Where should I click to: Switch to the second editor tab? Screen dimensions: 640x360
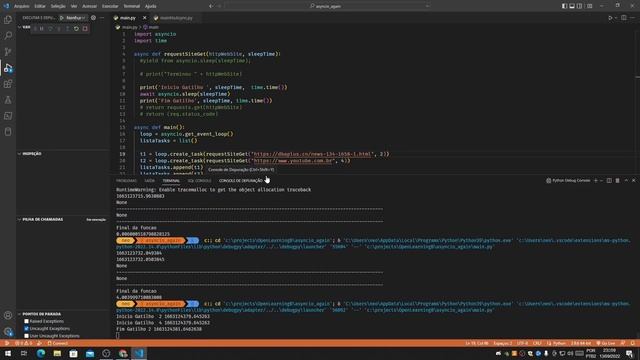point(176,18)
